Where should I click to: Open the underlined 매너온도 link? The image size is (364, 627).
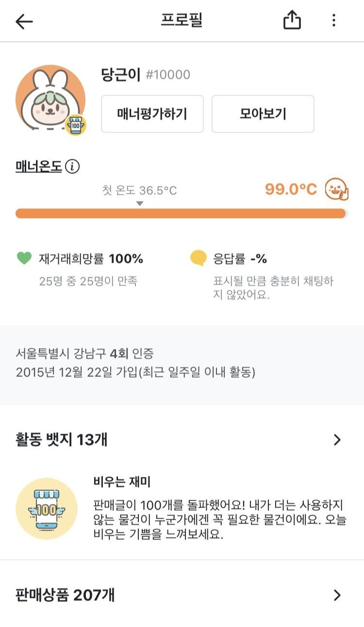[39, 167]
